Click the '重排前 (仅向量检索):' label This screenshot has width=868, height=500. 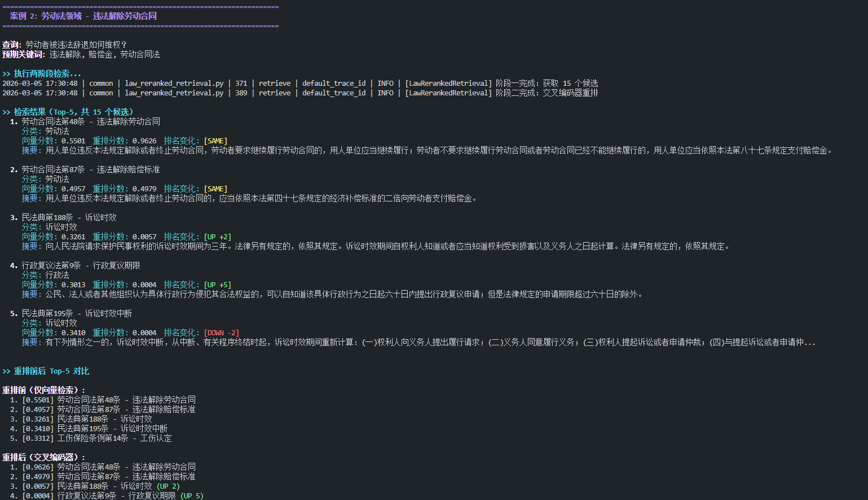pyautogui.click(x=44, y=390)
